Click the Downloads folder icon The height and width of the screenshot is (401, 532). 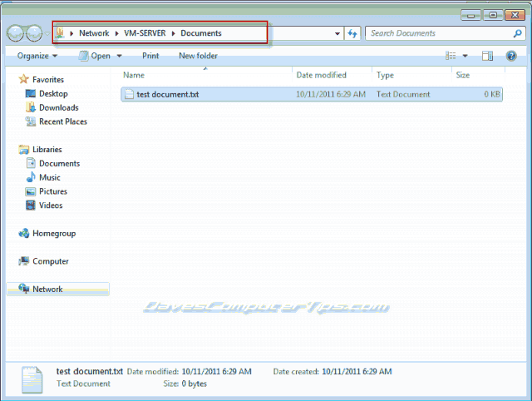31,107
